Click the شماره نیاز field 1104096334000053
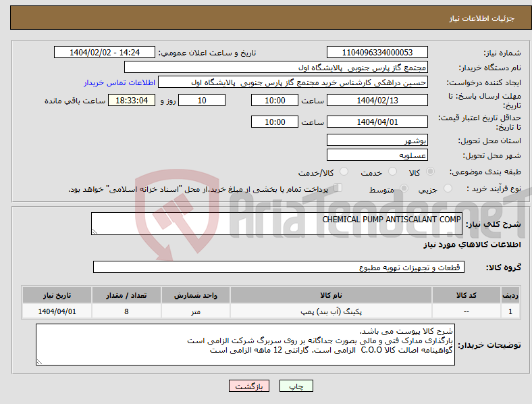The height and width of the screenshot is (404, 532). (x=377, y=52)
